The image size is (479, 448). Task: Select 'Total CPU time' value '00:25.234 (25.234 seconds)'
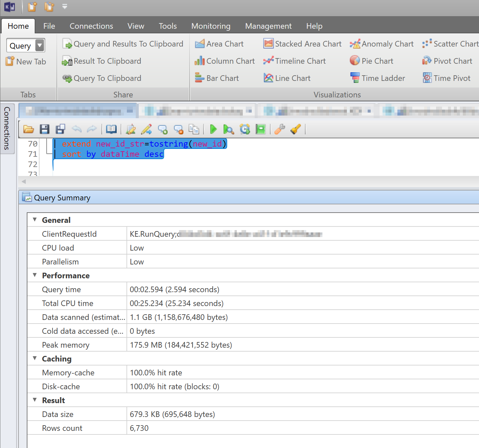176,303
